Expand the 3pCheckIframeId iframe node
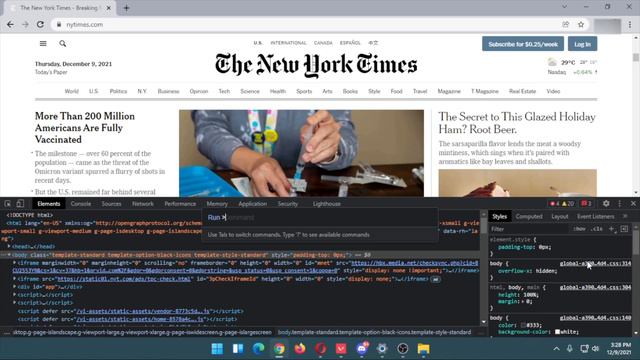The image size is (640, 360). click(15, 279)
